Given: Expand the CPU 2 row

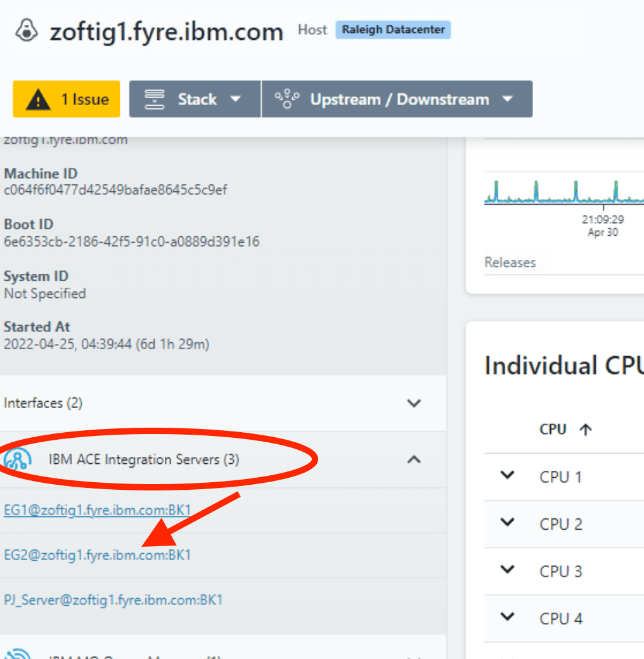Looking at the screenshot, I should [507, 523].
